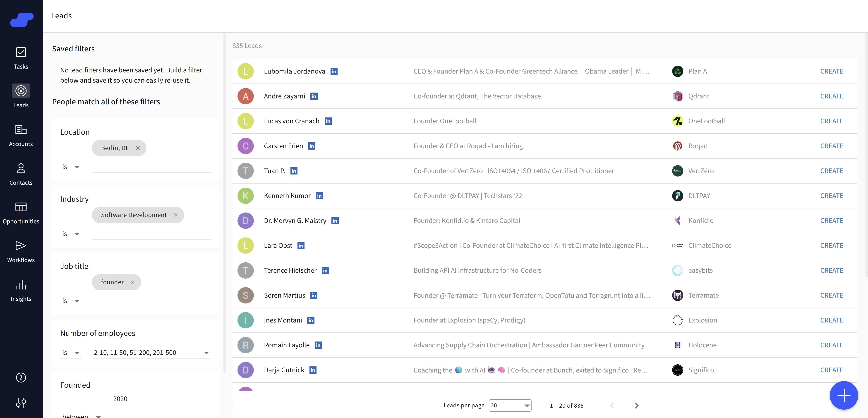Open the Leads per page dropdown
Viewport: 868px width, 418px height.
[510, 406]
